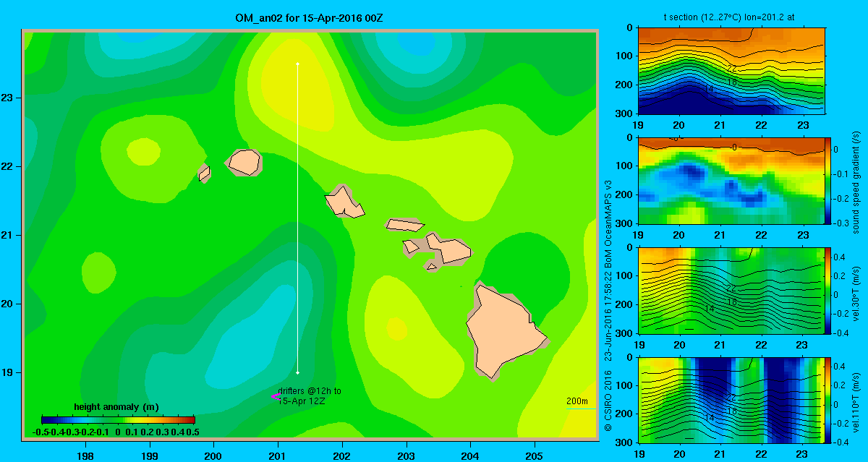The image size is (868, 462).
Task: Click longitude label 198 on map axis
Action: [x=85, y=455]
